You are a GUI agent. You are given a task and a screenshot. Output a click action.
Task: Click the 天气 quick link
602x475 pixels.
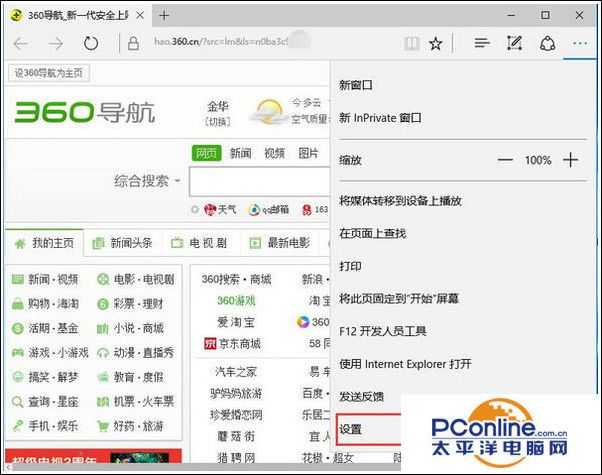pos(220,210)
